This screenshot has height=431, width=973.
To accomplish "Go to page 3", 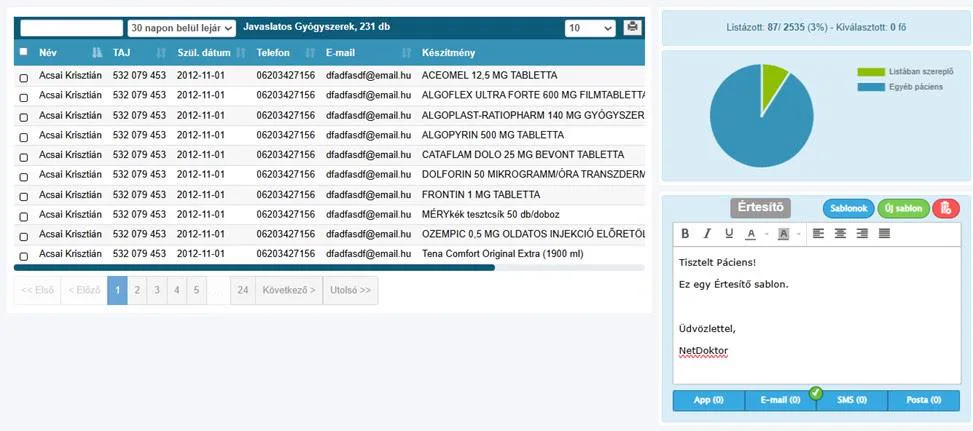I will coord(157,290).
